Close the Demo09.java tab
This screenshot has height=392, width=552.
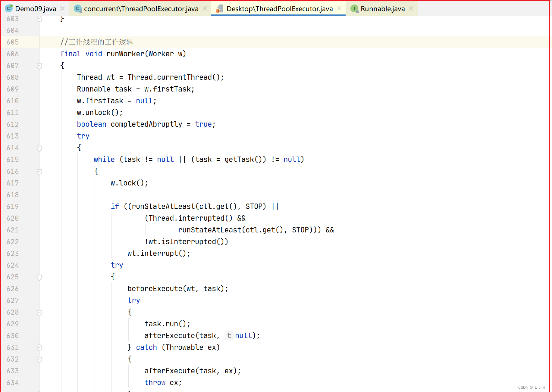pyautogui.click(x=62, y=9)
